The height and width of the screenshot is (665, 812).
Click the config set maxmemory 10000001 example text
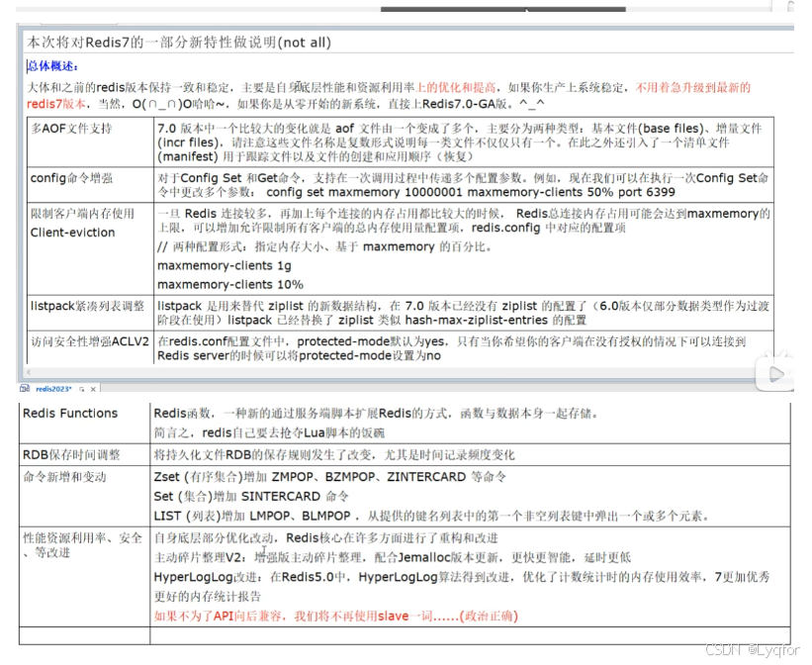point(470,192)
